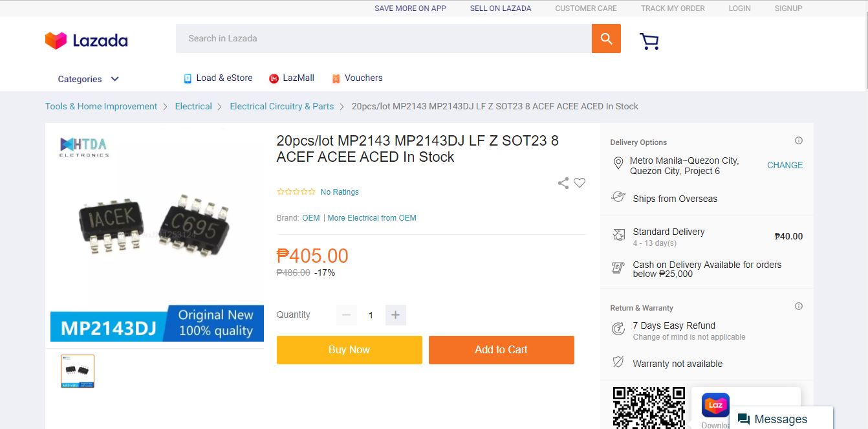Click Delivery Options info icon
This screenshot has width=868, height=429.
pyautogui.click(x=799, y=141)
